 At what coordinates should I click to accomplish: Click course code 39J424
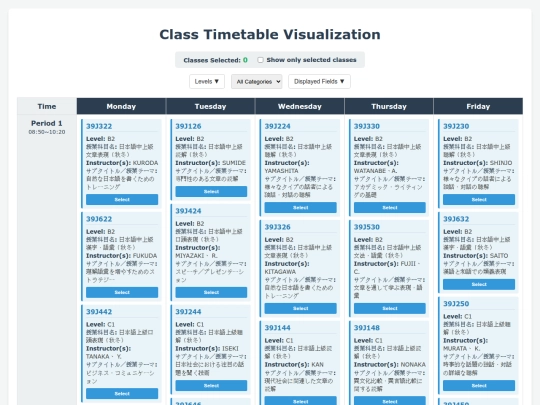pyautogui.click(x=188, y=211)
